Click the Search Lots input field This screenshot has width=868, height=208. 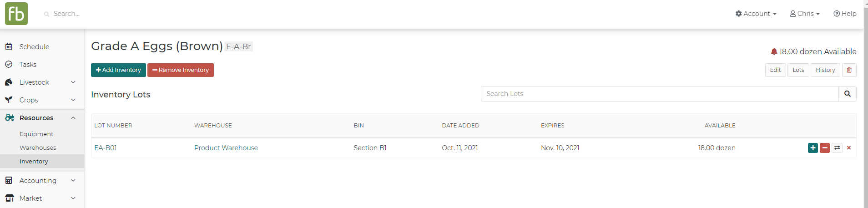[660, 94]
